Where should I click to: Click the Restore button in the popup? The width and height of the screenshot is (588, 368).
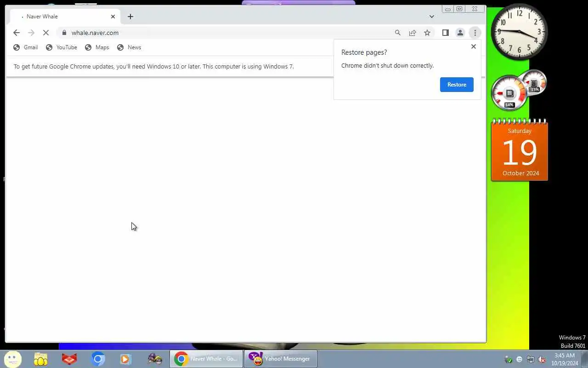(x=457, y=85)
